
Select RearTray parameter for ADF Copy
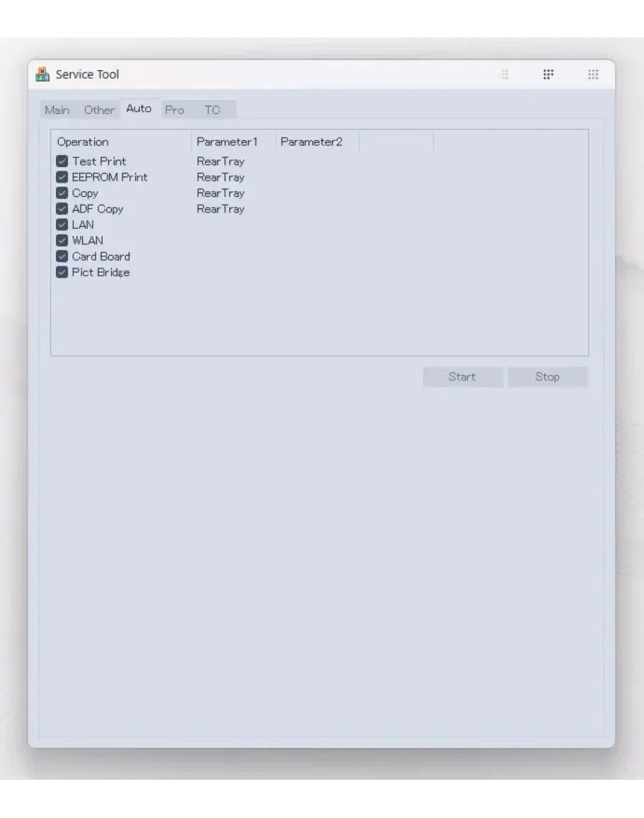(x=220, y=209)
